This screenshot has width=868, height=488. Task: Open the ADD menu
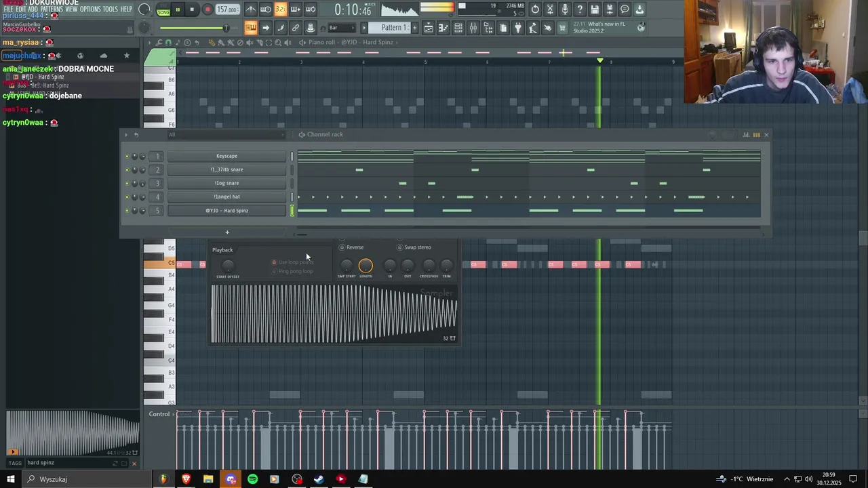[34, 9]
